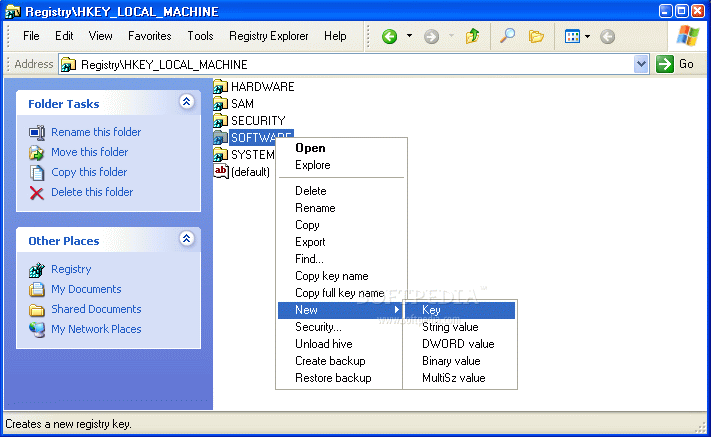Click the Address bar path field
Image resolution: width=711 pixels, height=437 pixels.
pyautogui.click(x=354, y=64)
